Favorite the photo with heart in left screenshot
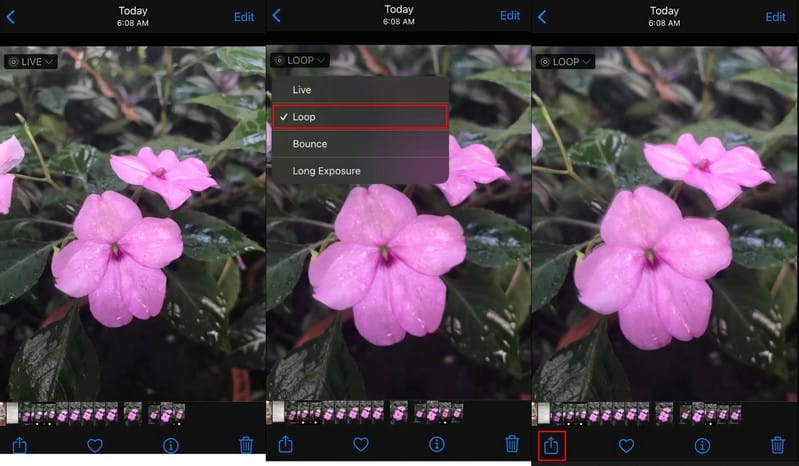 pos(95,446)
